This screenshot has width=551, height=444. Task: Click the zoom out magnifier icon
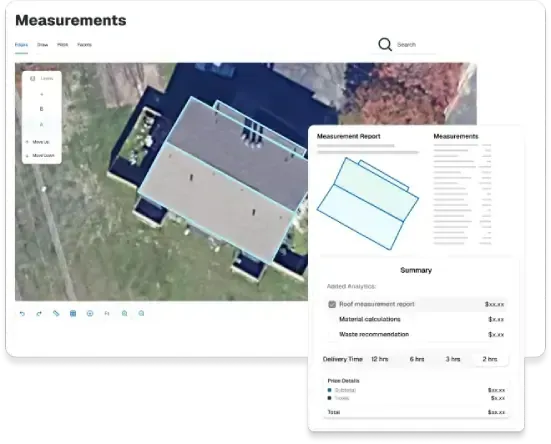141,313
